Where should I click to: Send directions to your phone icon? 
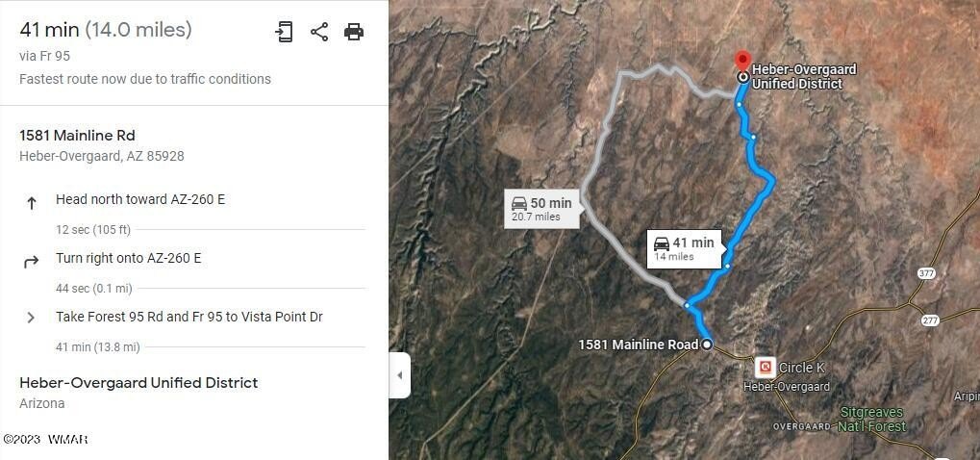284,32
